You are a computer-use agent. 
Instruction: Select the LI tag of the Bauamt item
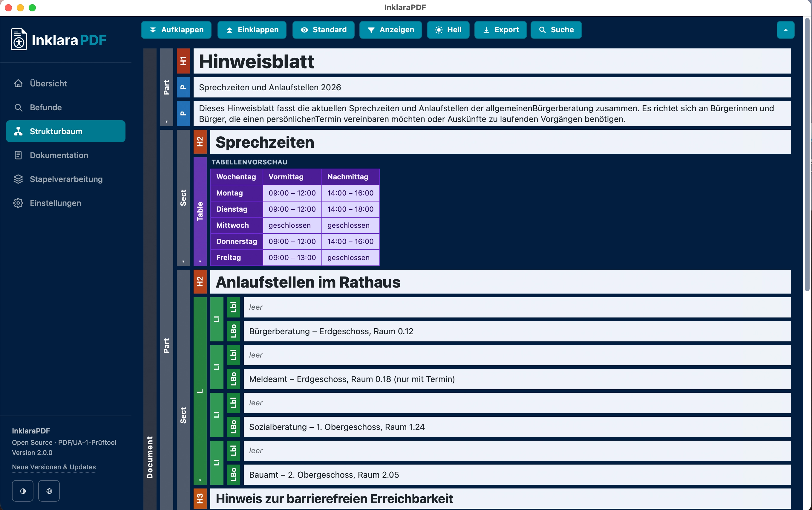tap(217, 463)
